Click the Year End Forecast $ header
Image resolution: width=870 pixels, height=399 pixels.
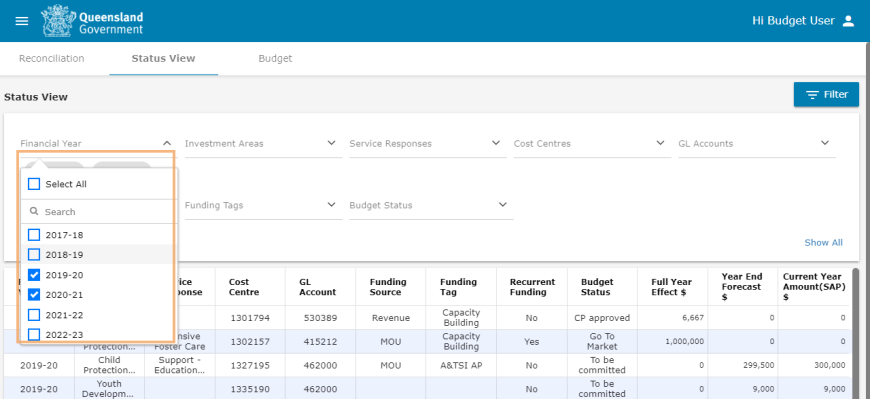coord(742,287)
